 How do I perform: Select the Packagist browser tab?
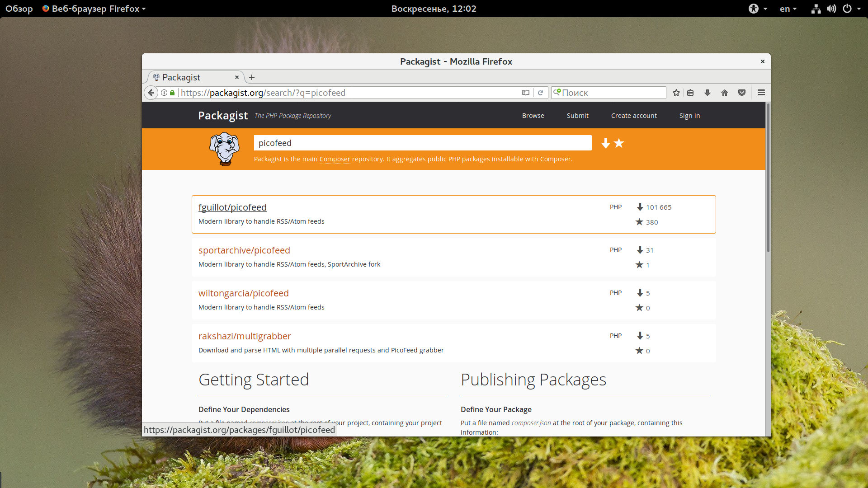[x=195, y=77]
